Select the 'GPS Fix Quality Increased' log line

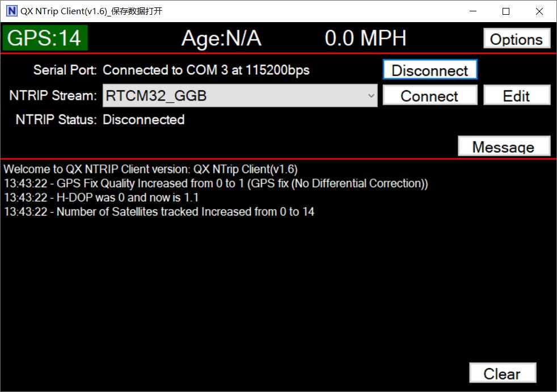216,183
